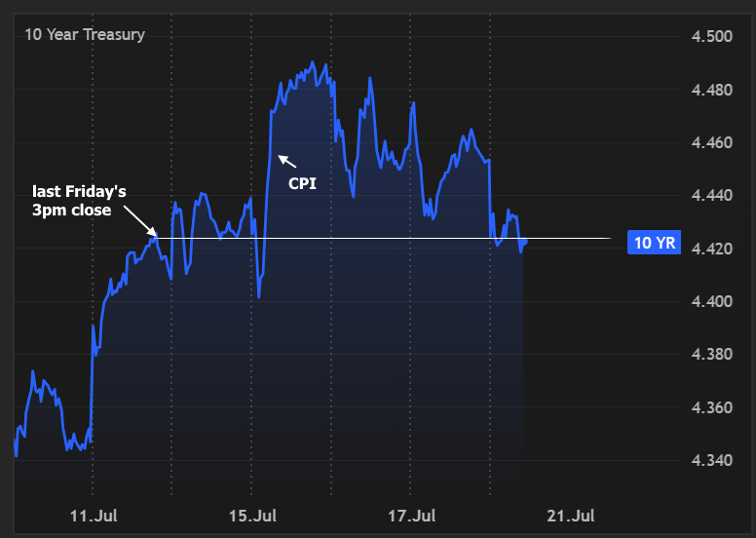The height and width of the screenshot is (538, 756).
Task: Click the 4.420 yield axis label
Action: point(711,249)
